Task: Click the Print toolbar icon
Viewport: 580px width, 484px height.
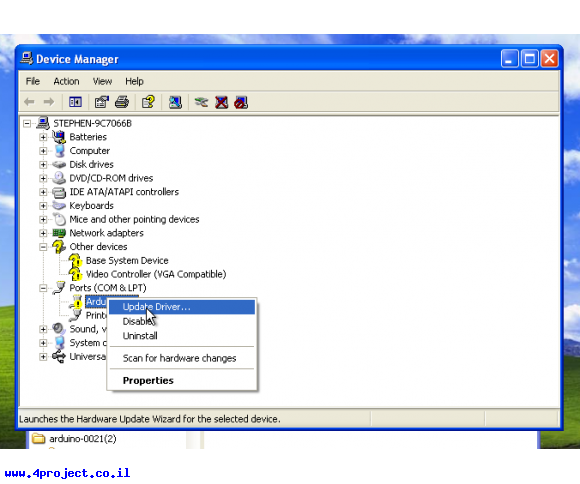Action: pyautogui.click(x=122, y=102)
